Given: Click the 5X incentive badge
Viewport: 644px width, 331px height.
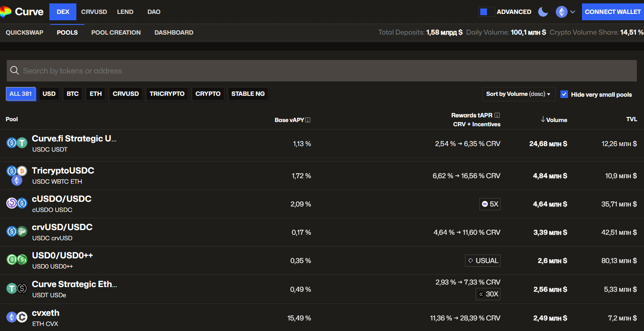Looking at the screenshot, I should [490, 204].
